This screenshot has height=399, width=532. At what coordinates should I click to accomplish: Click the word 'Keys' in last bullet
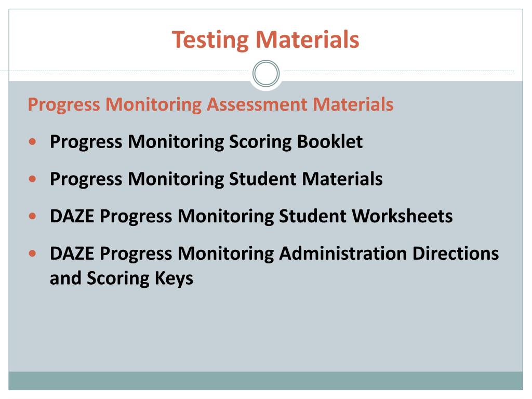pos(174,278)
